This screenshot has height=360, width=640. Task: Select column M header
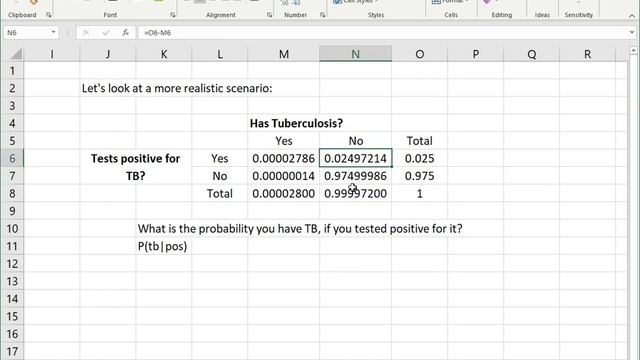click(284, 54)
